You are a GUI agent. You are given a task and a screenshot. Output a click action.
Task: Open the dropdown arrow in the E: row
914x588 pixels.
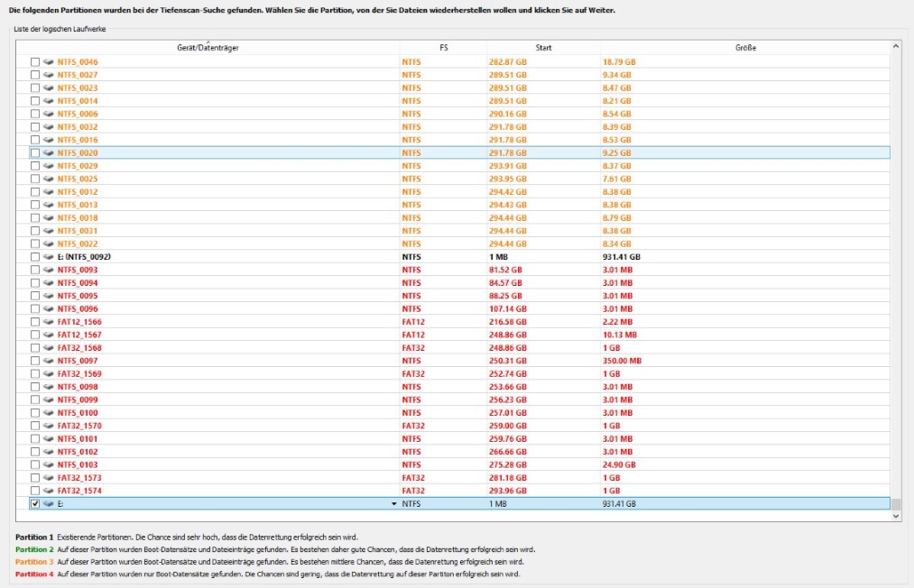coord(393,504)
